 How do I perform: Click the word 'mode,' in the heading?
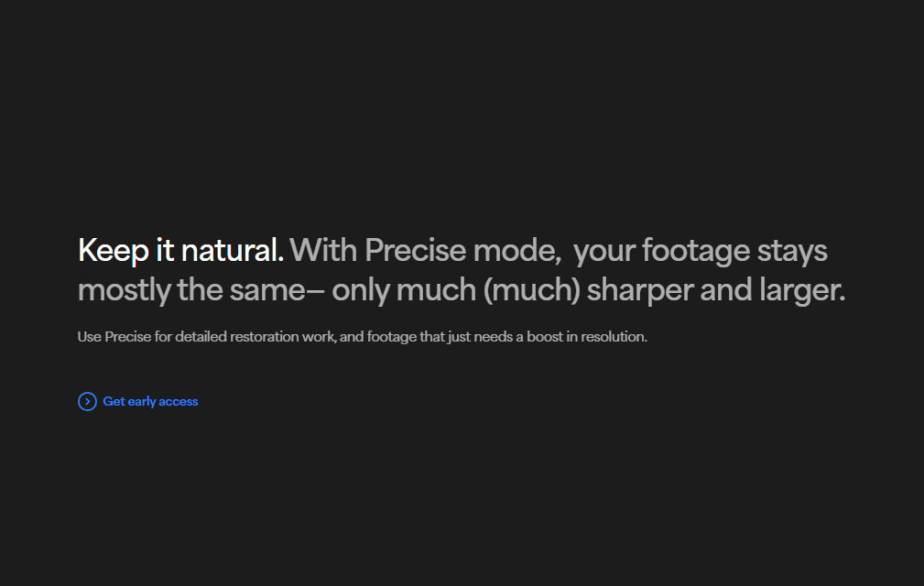click(517, 251)
